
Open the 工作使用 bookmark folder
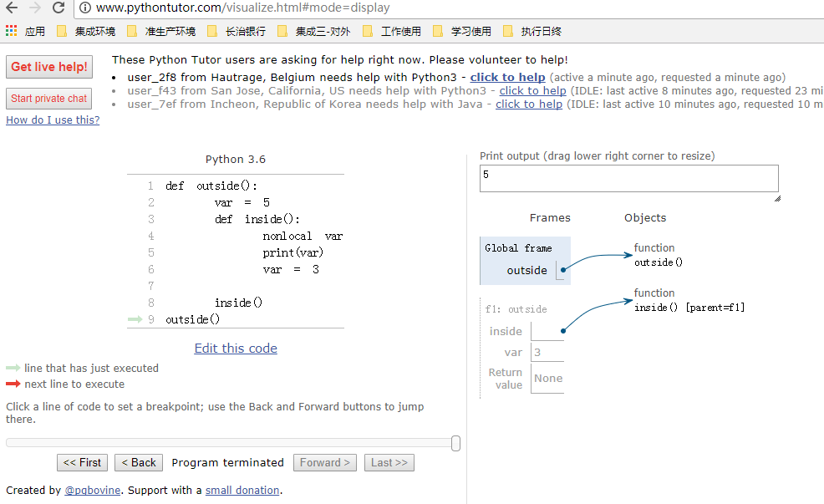(391, 32)
